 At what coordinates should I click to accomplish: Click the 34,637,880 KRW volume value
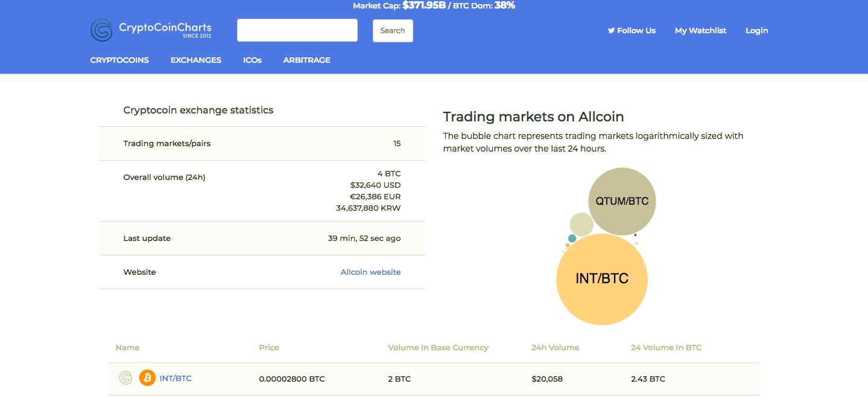[369, 208]
